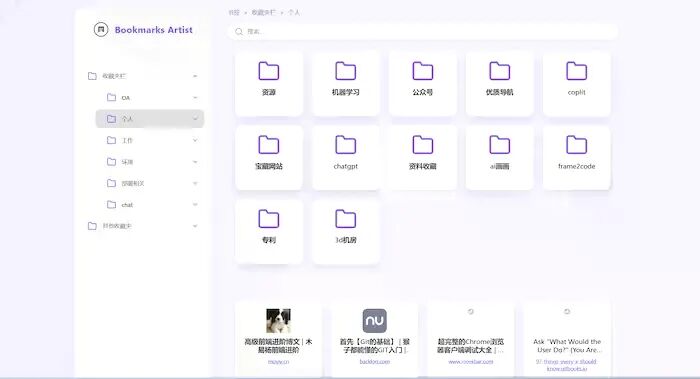The image size is (700, 379).
Task: Open the 高级前端进阶博文 bookmark title
Action: pos(279,346)
